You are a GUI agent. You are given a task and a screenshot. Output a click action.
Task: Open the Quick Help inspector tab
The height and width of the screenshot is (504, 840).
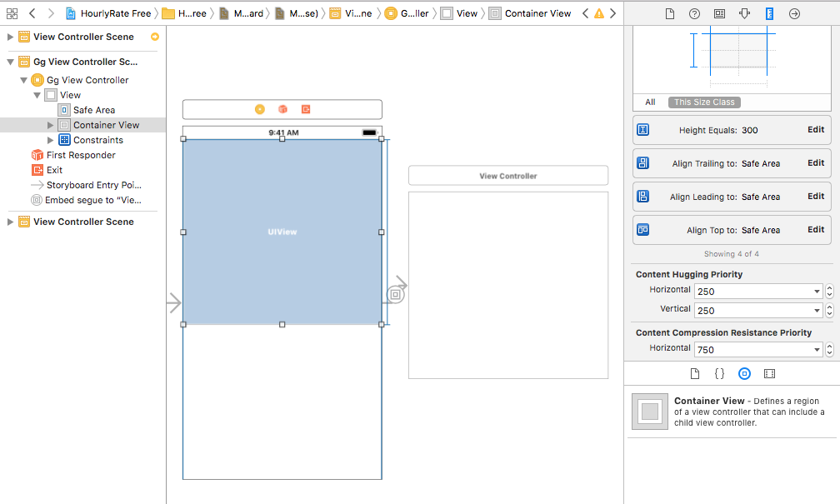[x=694, y=13]
